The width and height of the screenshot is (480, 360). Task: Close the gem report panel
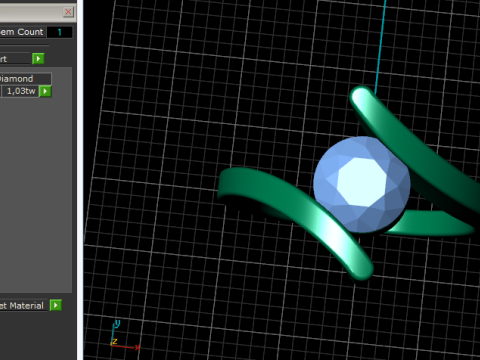68,12
